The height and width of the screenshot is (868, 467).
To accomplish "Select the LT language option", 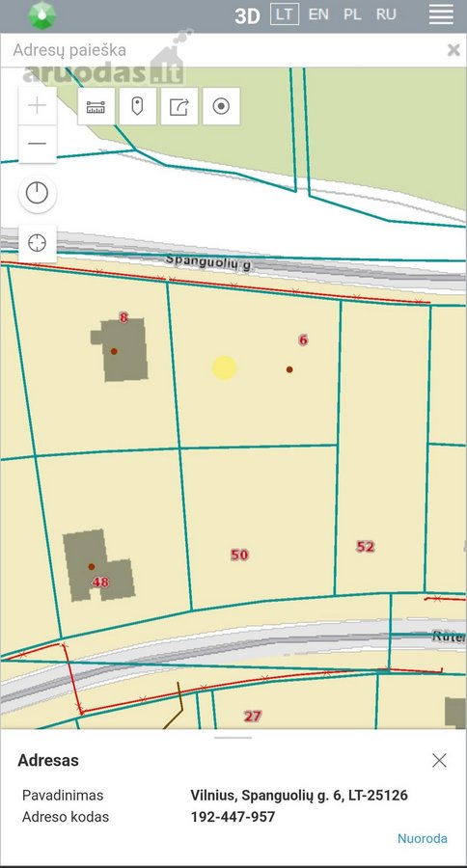I will [x=285, y=14].
